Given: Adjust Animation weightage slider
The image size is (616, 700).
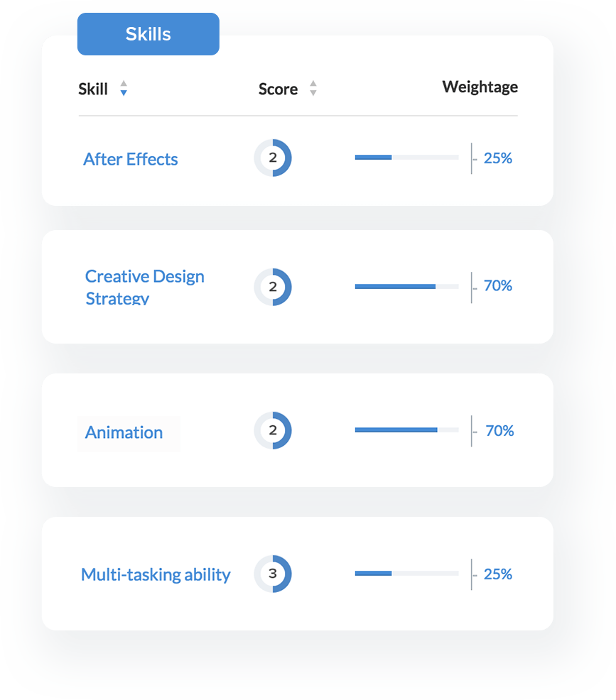Looking at the screenshot, I should [406, 430].
